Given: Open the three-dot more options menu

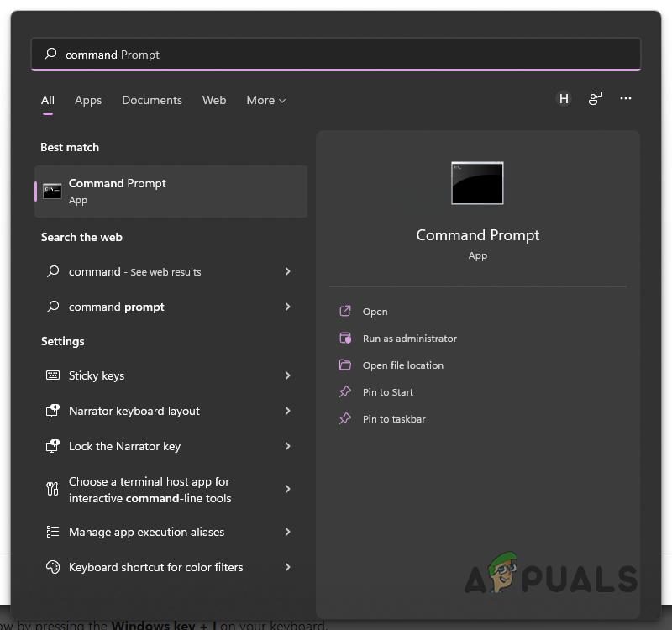Looking at the screenshot, I should tap(625, 98).
